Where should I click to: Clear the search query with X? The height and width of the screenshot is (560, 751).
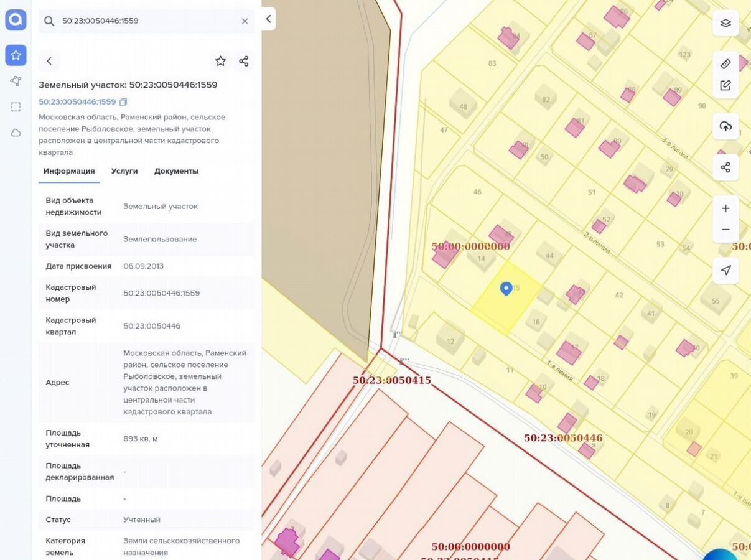[245, 21]
